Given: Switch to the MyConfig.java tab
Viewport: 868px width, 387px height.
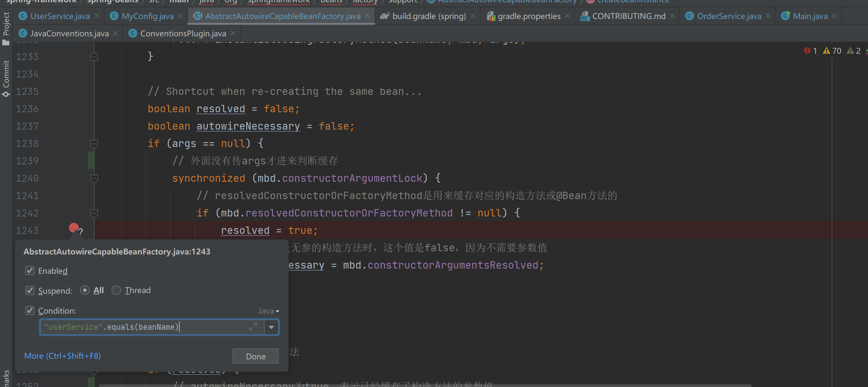Looking at the screenshot, I should [148, 16].
